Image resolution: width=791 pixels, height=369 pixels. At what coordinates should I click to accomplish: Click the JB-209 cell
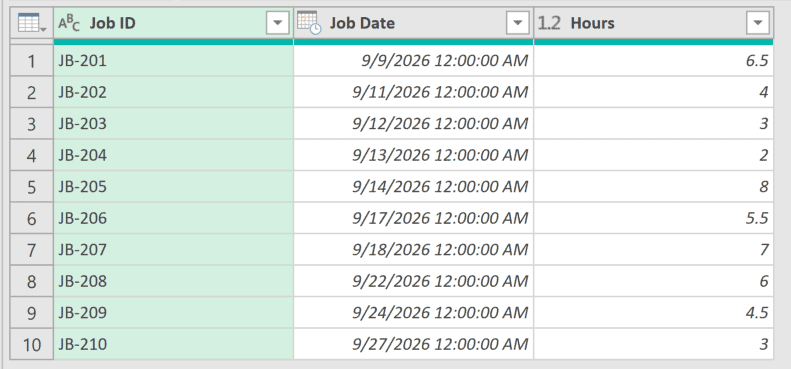pyautogui.click(x=174, y=312)
